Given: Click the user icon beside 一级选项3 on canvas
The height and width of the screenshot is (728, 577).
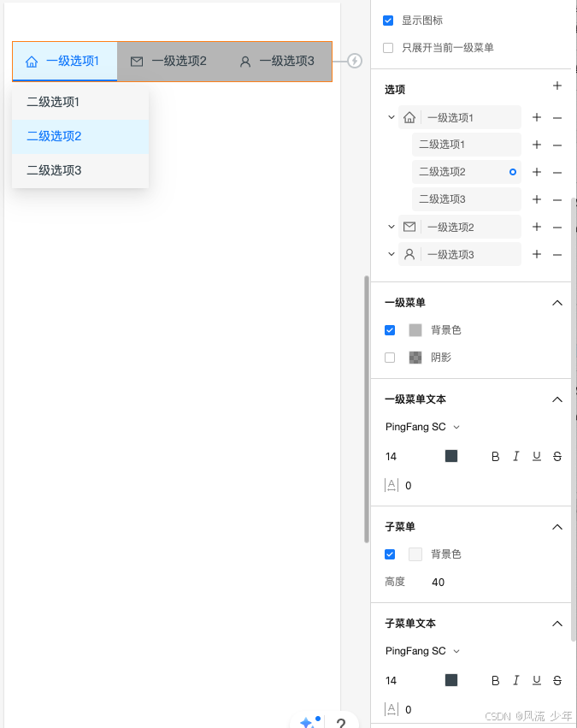Looking at the screenshot, I should coord(244,62).
